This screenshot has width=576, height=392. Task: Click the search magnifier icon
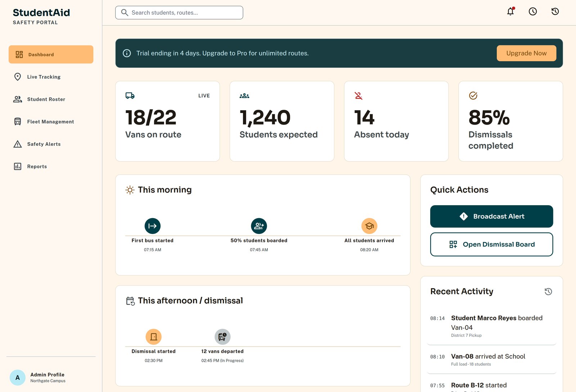(x=125, y=13)
